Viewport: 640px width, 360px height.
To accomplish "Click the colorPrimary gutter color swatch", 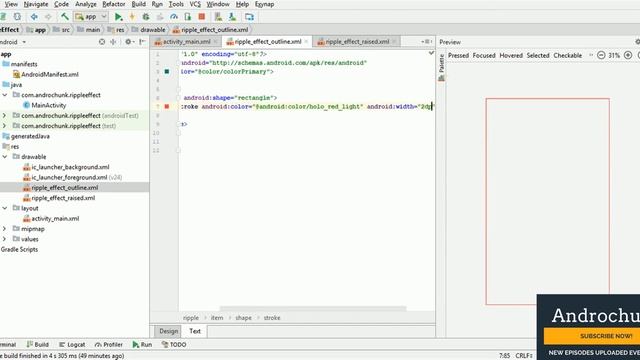I will tap(167, 71).
